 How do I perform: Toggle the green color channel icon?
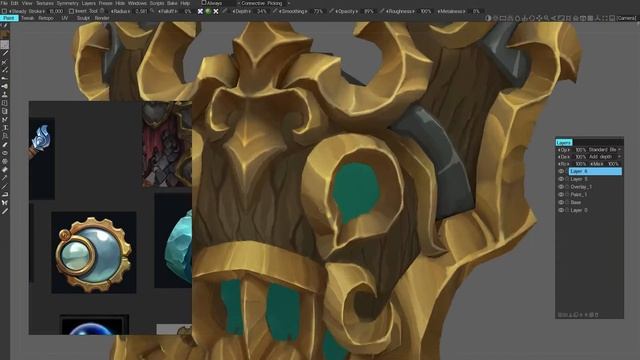(208, 11)
